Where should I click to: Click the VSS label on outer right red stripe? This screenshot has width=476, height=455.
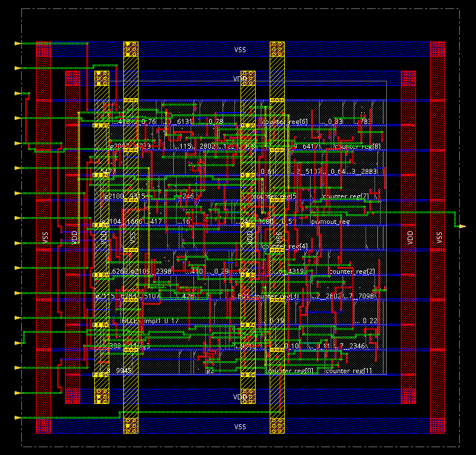click(x=439, y=237)
